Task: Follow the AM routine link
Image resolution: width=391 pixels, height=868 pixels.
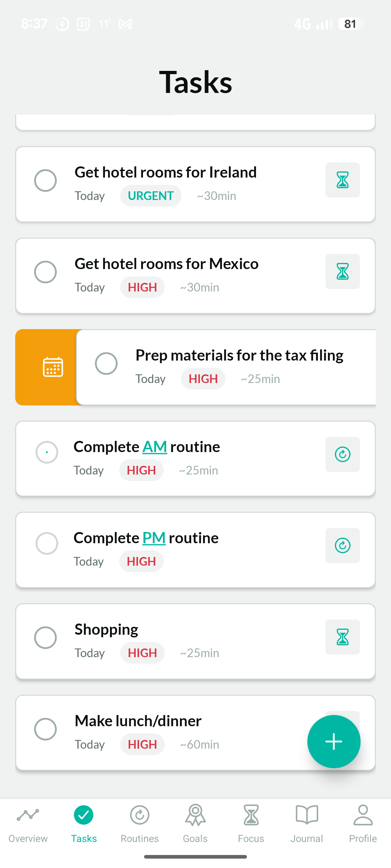Action: click(155, 447)
